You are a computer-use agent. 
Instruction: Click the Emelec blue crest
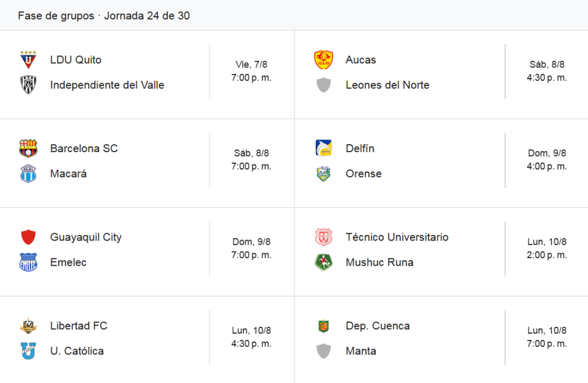click(x=28, y=262)
